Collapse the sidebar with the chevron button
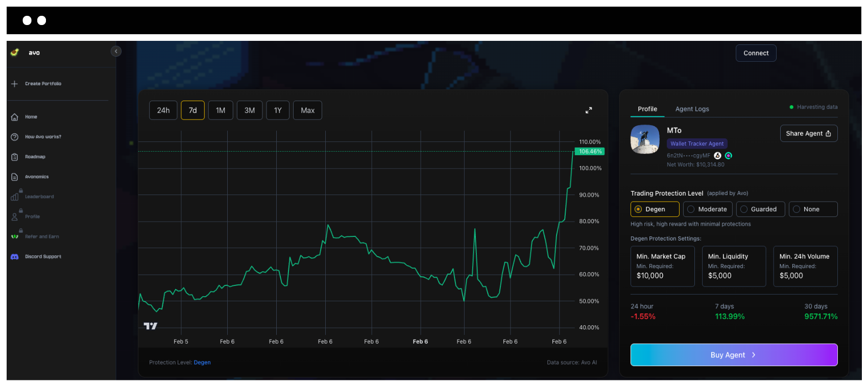The image size is (868, 385). [x=116, y=51]
